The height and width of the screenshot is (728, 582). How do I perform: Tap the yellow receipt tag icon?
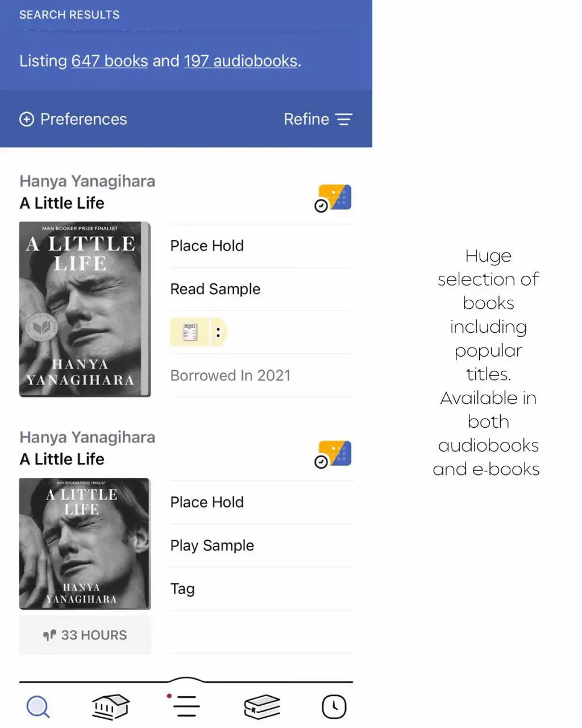point(190,332)
